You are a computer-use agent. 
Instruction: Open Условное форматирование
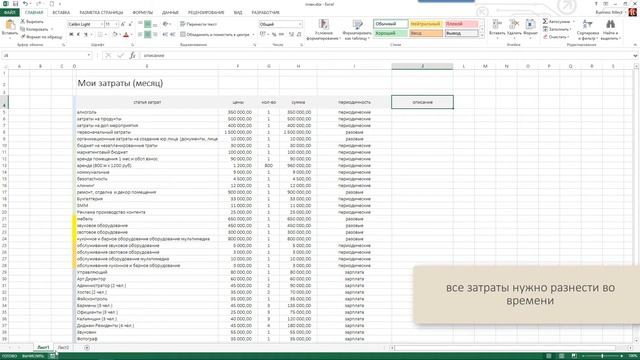(x=324, y=30)
